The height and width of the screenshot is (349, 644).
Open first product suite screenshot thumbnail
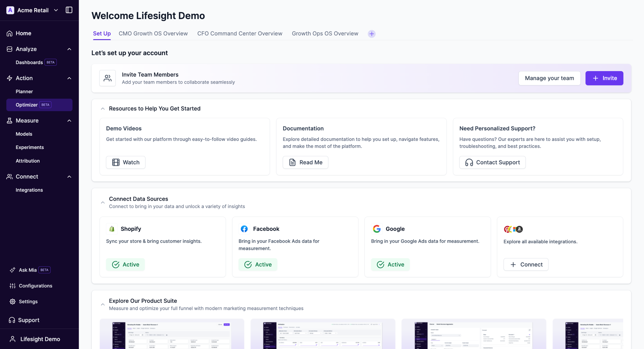point(172,334)
